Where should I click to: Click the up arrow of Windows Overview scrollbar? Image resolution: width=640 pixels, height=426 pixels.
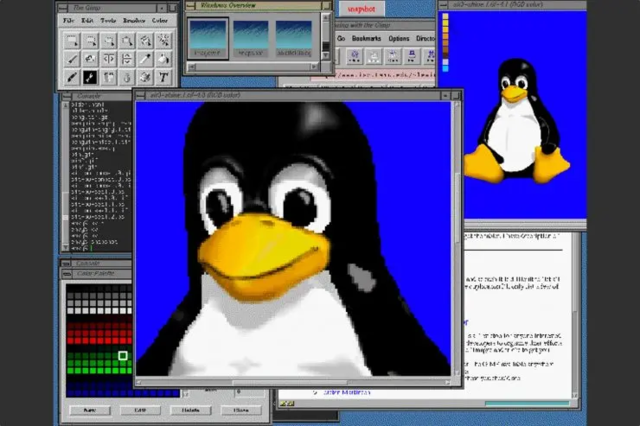pyautogui.click(x=325, y=18)
